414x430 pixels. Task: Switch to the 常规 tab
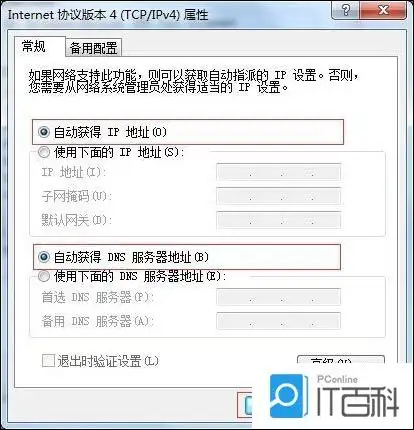click(34, 46)
